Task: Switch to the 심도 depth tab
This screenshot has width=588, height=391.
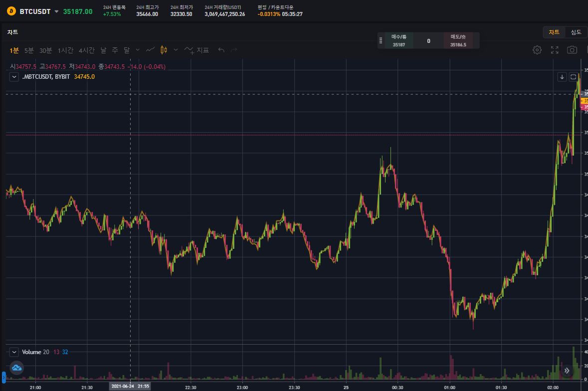Action: point(576,32)
